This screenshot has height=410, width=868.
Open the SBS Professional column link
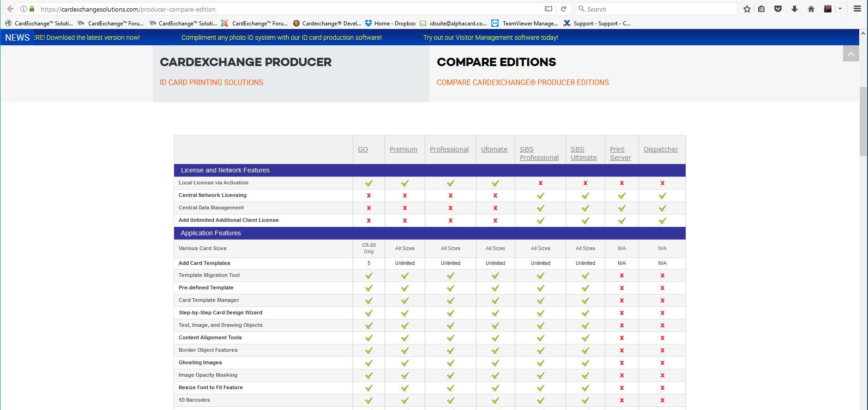pyautogui.click(x=539, y=153)
